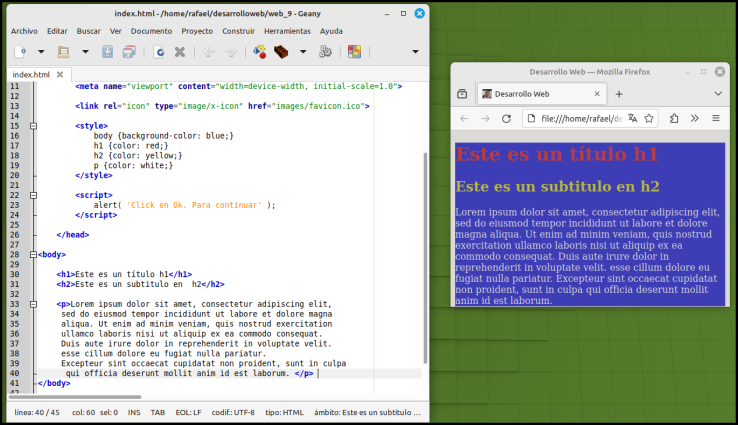Click the 'codif.: UTF-8' status bar entry

pyautogui.click(x=233, y=412)
